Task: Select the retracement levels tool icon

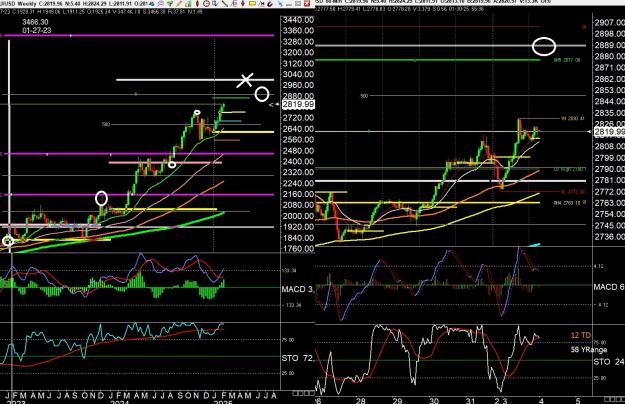Action: [234, 4]
